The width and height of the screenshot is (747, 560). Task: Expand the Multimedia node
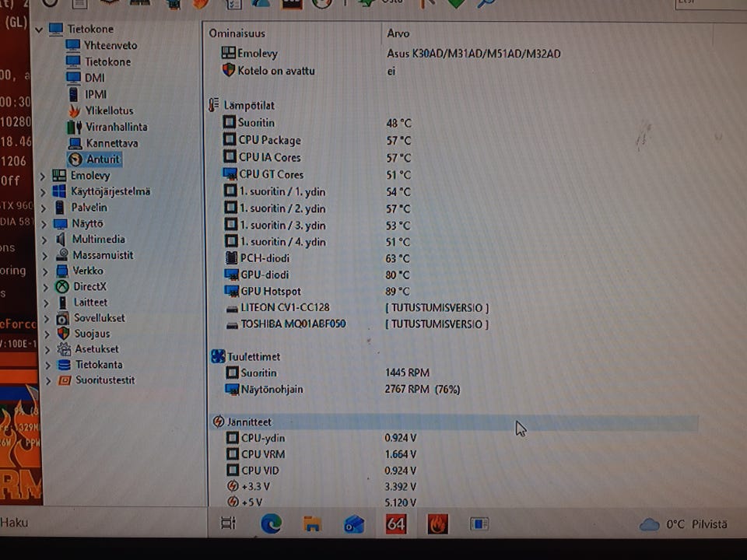tap(44, 240)
